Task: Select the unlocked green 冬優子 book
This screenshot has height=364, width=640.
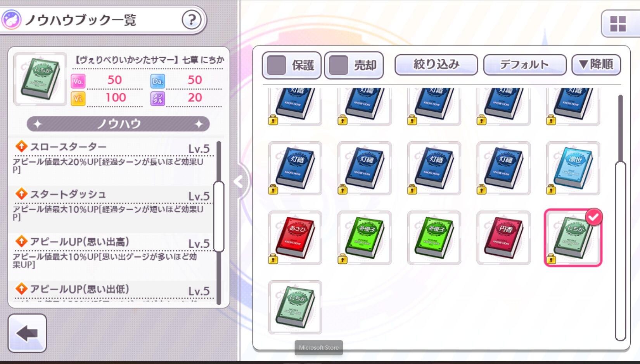Action: coord(434,238)
